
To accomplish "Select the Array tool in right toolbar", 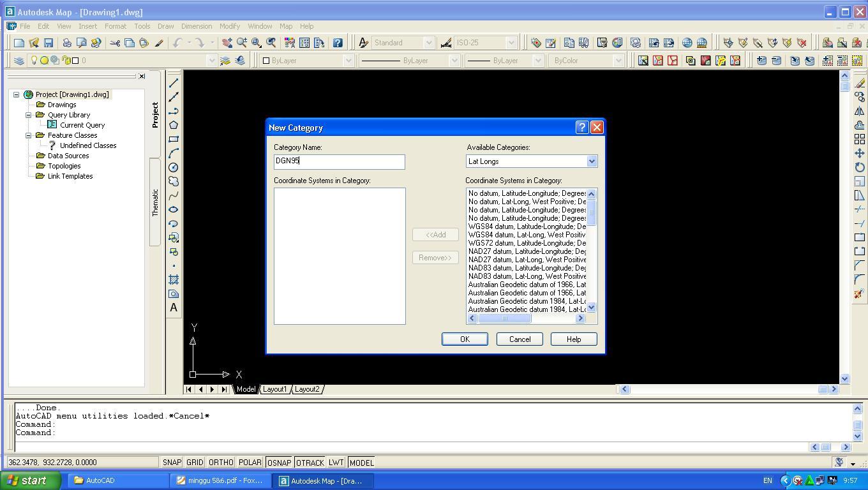I will coord(860,139).
